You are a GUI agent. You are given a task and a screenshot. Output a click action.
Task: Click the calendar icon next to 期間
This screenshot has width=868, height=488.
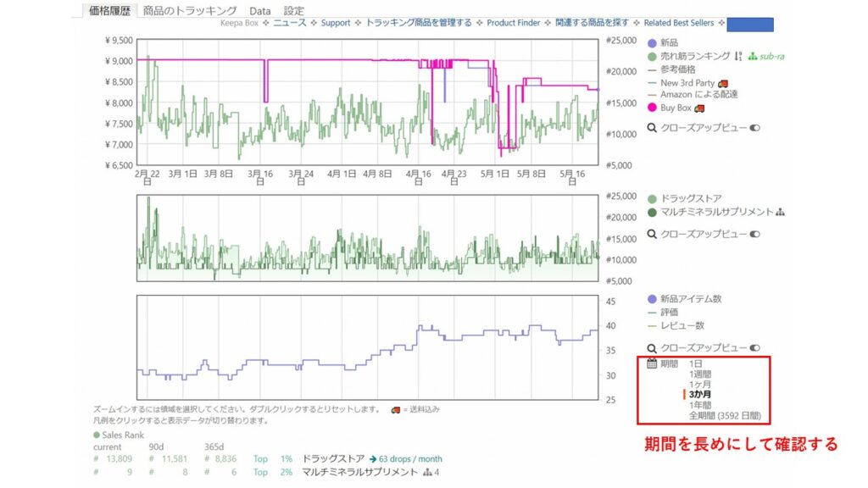(x=652, y=363)
